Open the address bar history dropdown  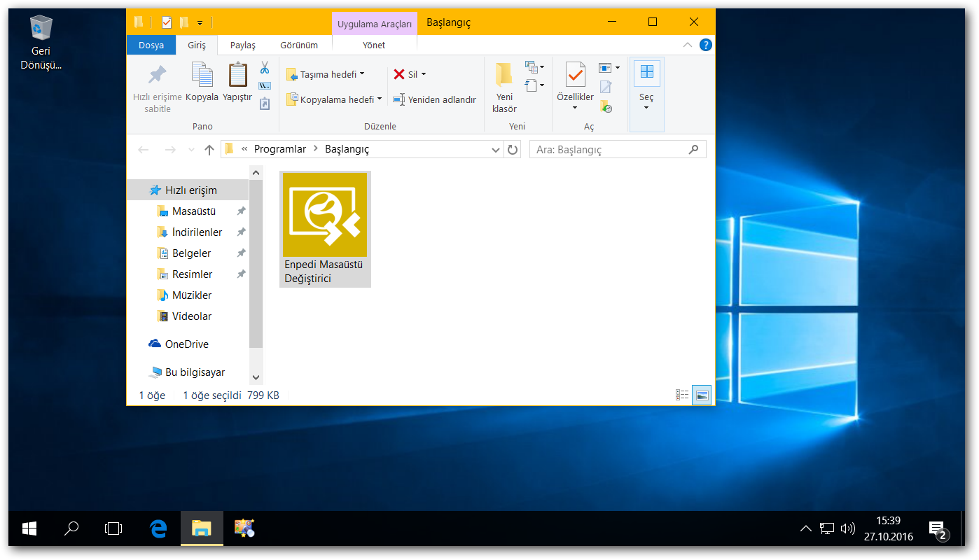pos(495,149)
